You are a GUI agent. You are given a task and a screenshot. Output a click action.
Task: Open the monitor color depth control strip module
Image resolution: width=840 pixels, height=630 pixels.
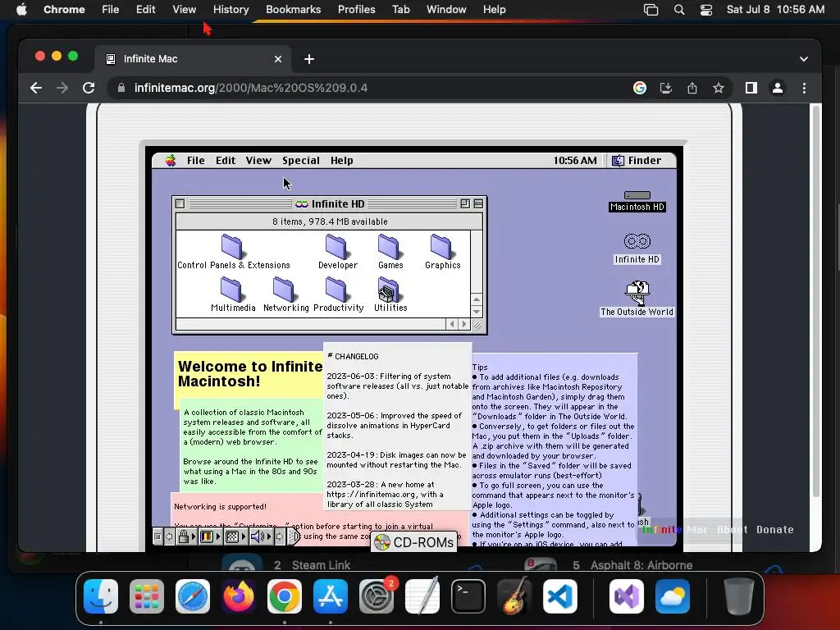click(x=209, y=536)
